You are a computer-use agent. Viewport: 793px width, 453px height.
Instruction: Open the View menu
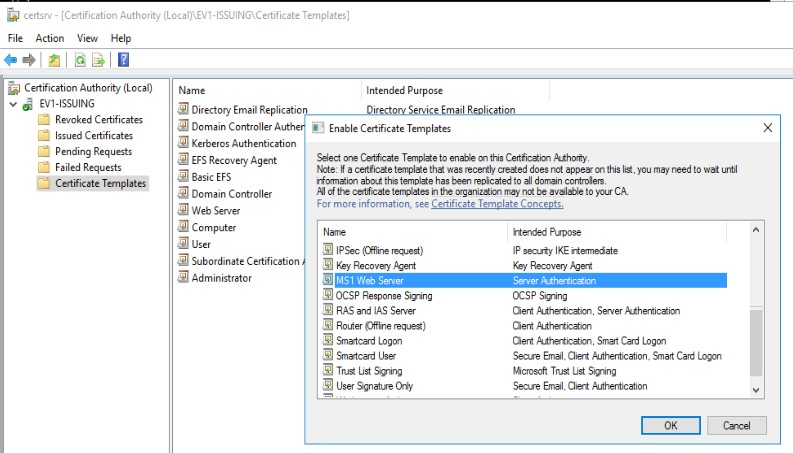coord(87,38)
